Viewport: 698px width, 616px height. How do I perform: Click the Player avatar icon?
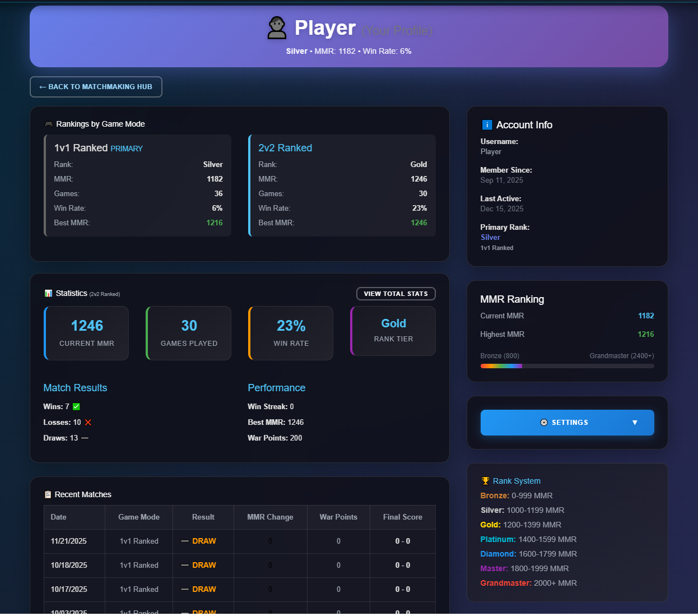click(277, 27)
